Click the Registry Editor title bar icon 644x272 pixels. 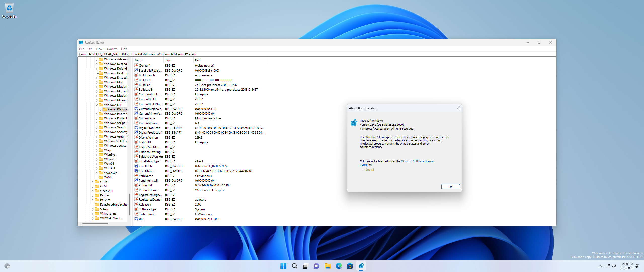[81, 43]
